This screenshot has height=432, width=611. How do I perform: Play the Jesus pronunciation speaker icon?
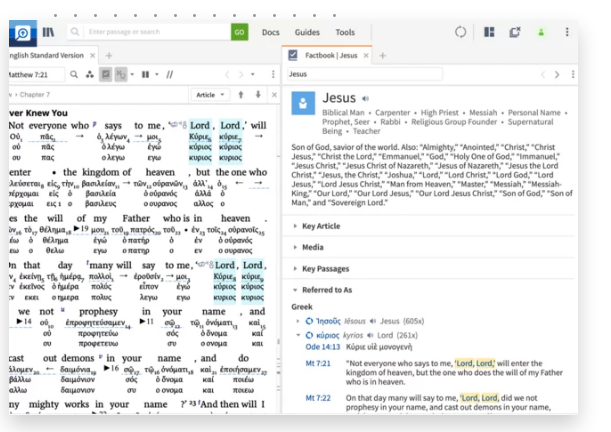(x=366, y=99)
